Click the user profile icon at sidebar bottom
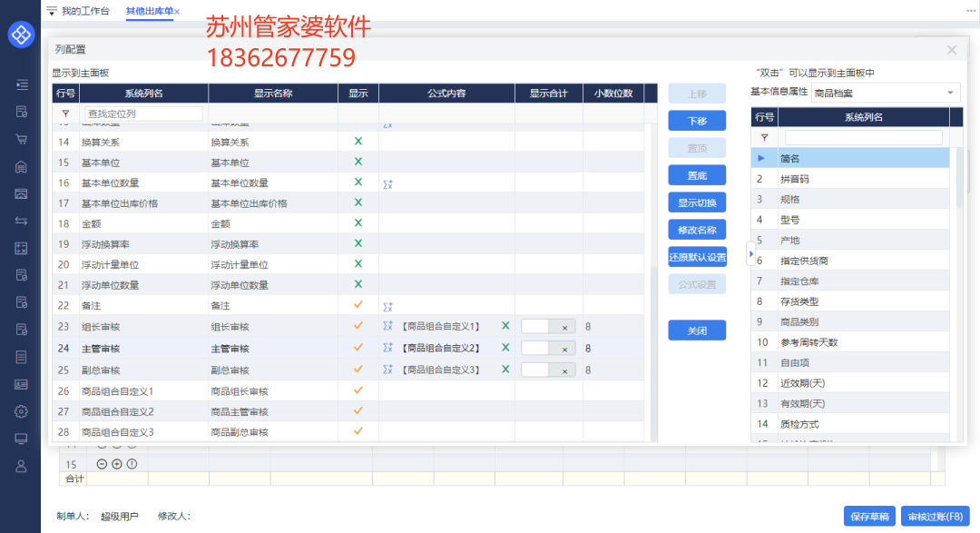 click(x=20, y=466)
